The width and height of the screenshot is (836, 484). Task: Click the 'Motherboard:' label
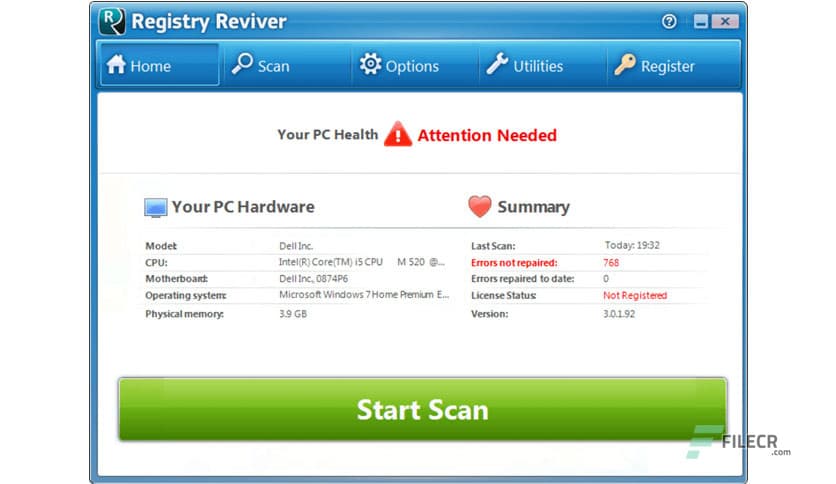point(176,278)
